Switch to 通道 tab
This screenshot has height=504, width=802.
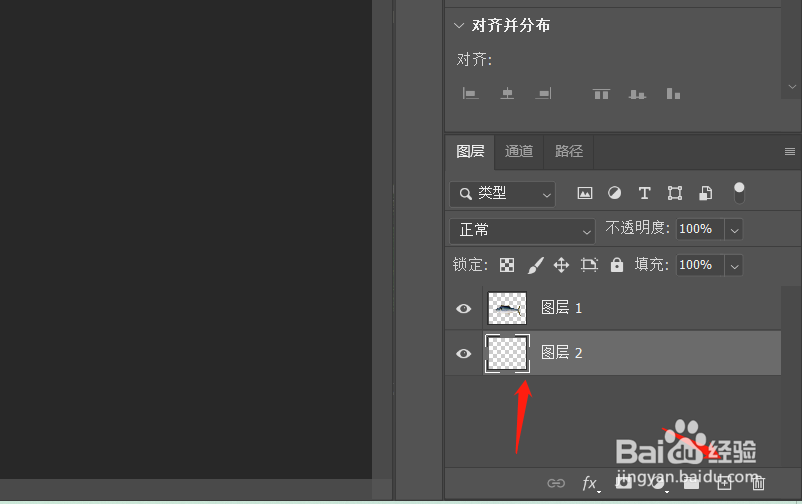click(519, 151)
